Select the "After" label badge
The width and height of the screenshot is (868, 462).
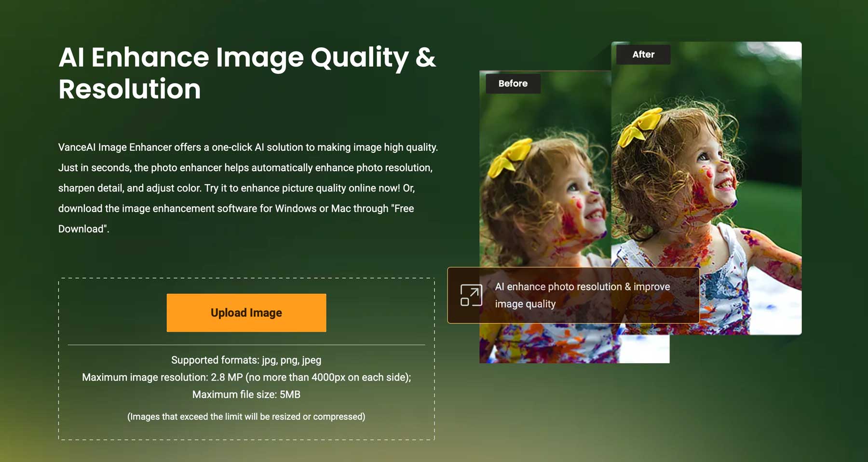643,54
